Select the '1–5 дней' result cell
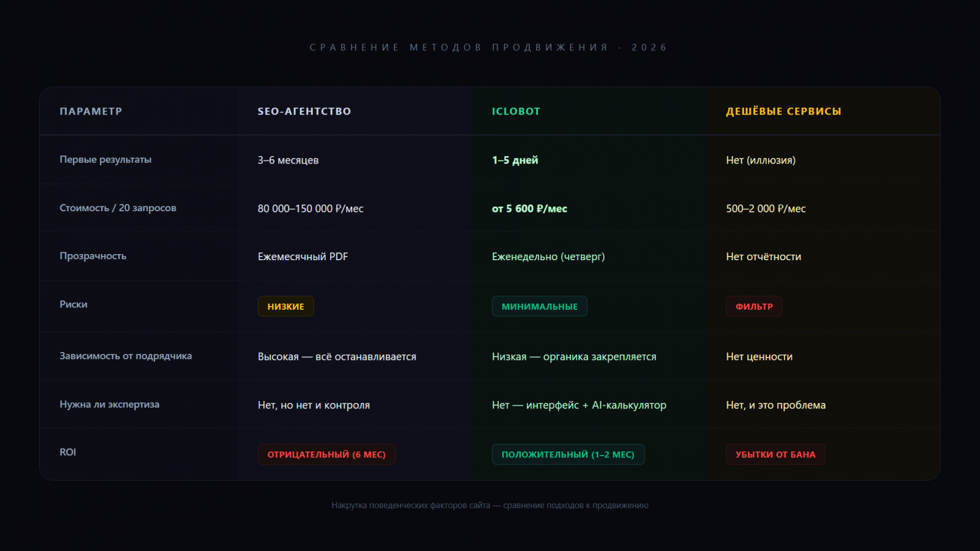The height and width of the screenshot is (551, 980). click(514, 160)
